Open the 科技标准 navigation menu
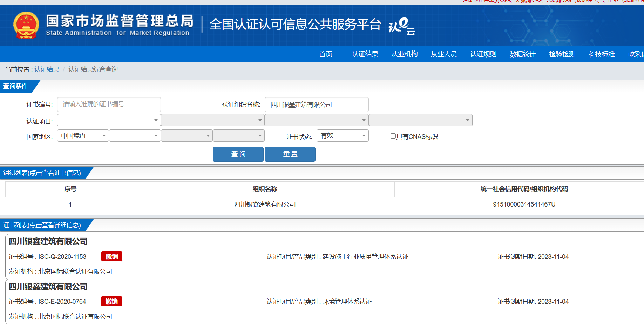Screen dimensions: 644x324 click(602, 54)
